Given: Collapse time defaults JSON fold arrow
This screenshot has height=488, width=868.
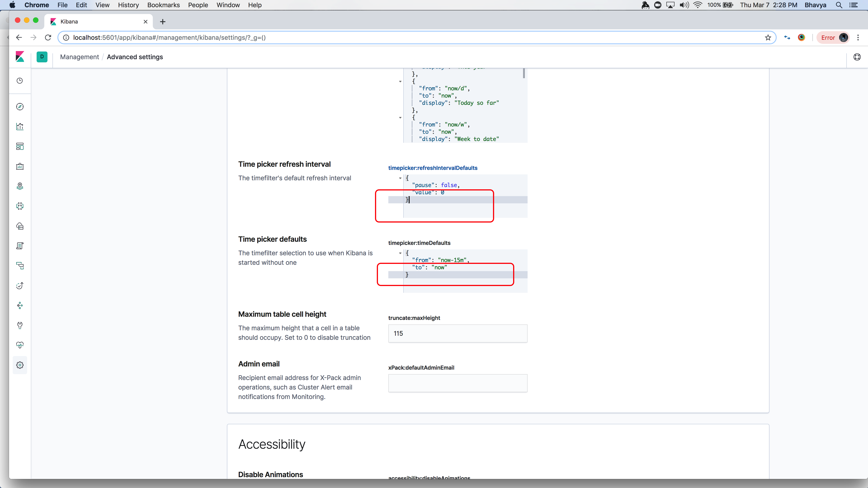Looking at the screenshot, I should (x=400, y=253).
